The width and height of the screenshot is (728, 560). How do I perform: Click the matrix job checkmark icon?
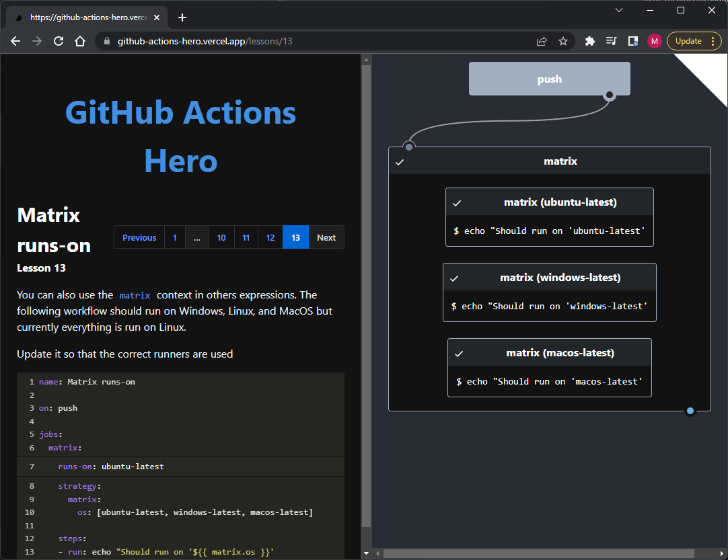click(400, 162)
